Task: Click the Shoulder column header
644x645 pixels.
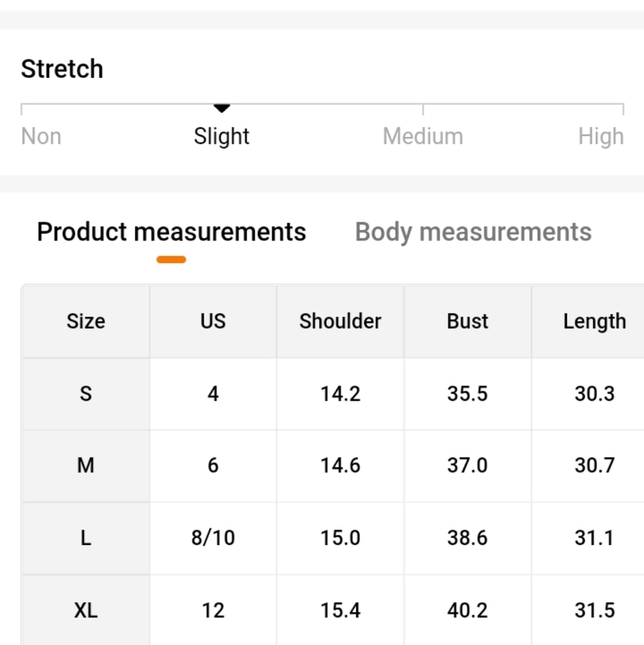Action: pyautogui.click(x=340, y=321)
